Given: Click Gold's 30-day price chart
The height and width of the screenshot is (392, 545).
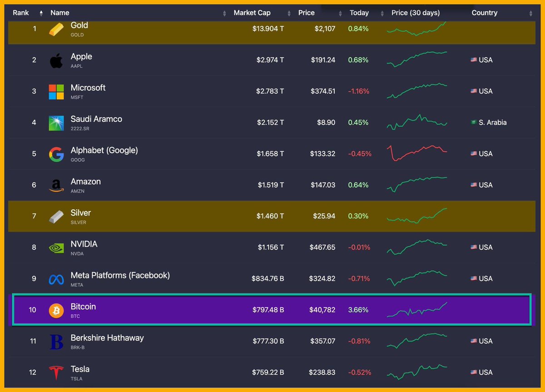Looking at the screenshot, I should click(417, 29).
